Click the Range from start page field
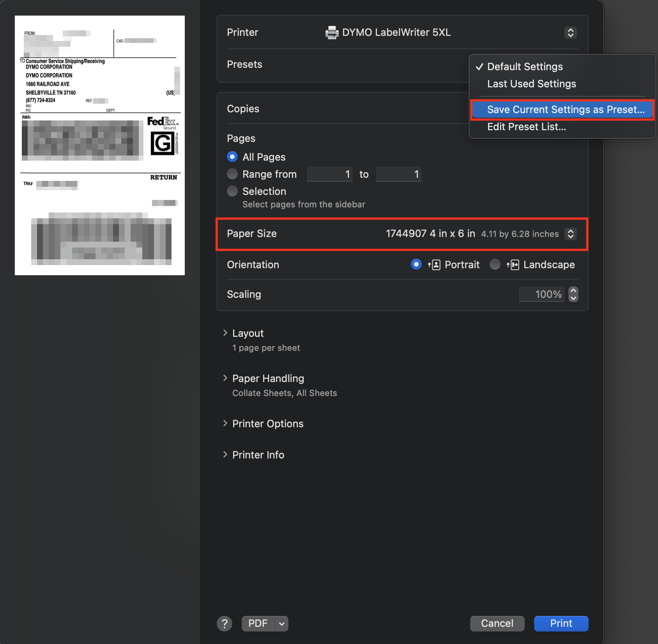 [330, 174]
